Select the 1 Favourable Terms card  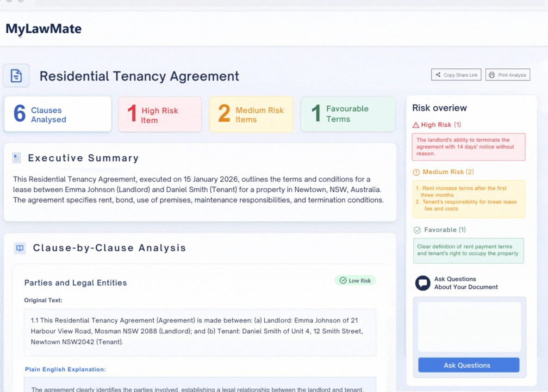pyautogui.click(x=348, y=114)
